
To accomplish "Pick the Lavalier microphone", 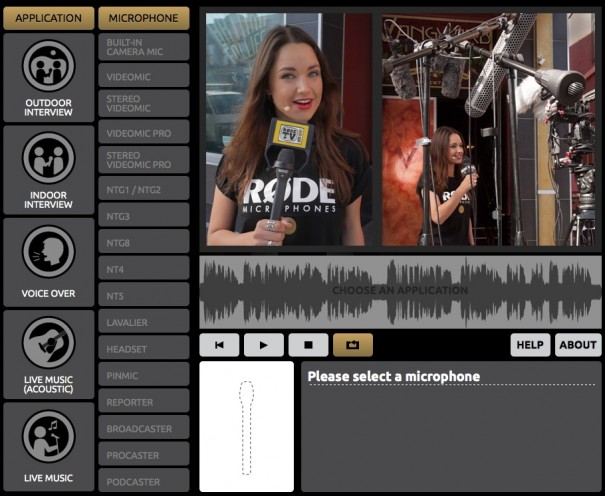I will pyautogui.click(x=144, y=322).
